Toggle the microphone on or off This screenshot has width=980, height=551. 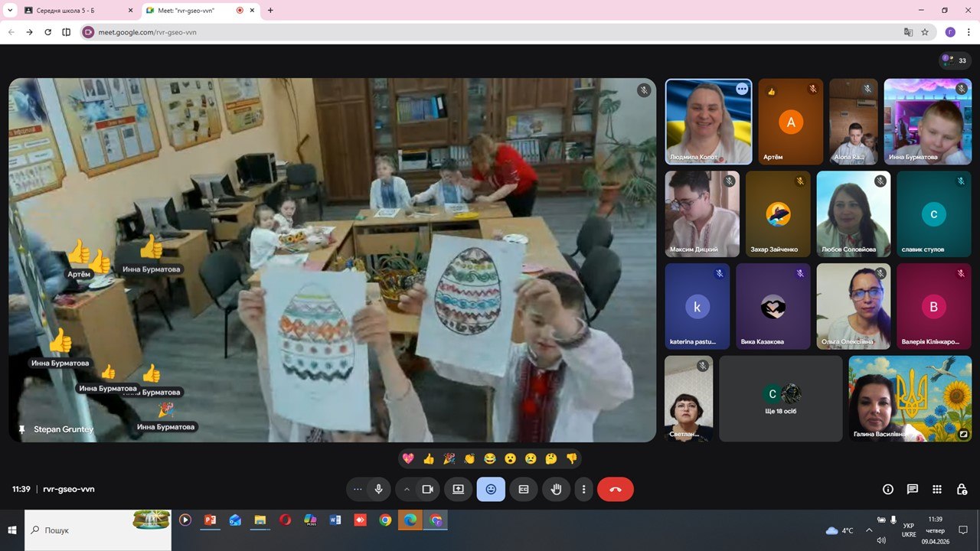378,489
